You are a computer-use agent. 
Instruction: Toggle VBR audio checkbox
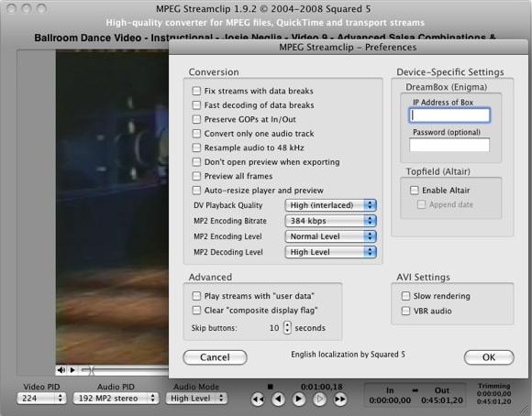click(x=405, y=311)
